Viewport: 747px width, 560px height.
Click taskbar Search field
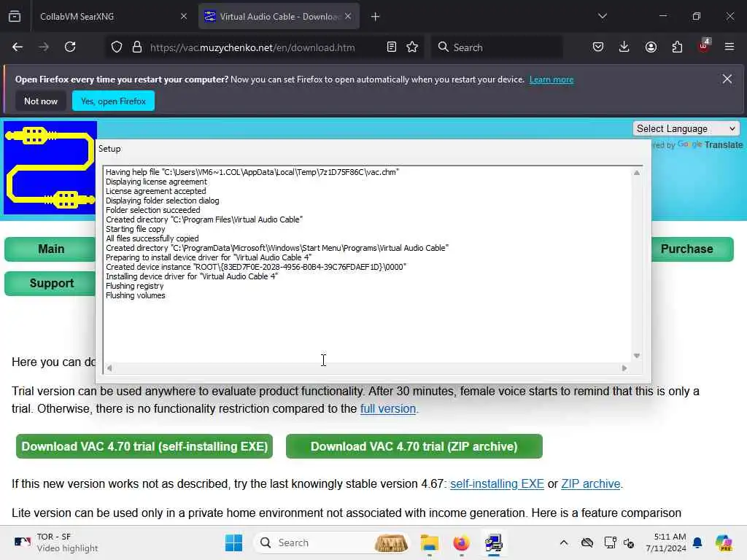click(332, 542)
